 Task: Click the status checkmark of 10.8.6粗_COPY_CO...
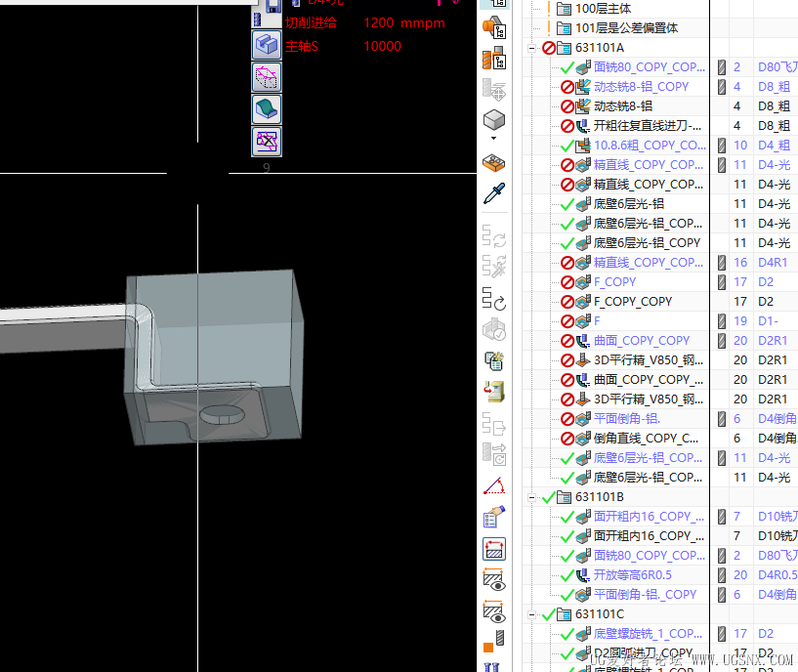pyautogui.click(x=567, y=146)
